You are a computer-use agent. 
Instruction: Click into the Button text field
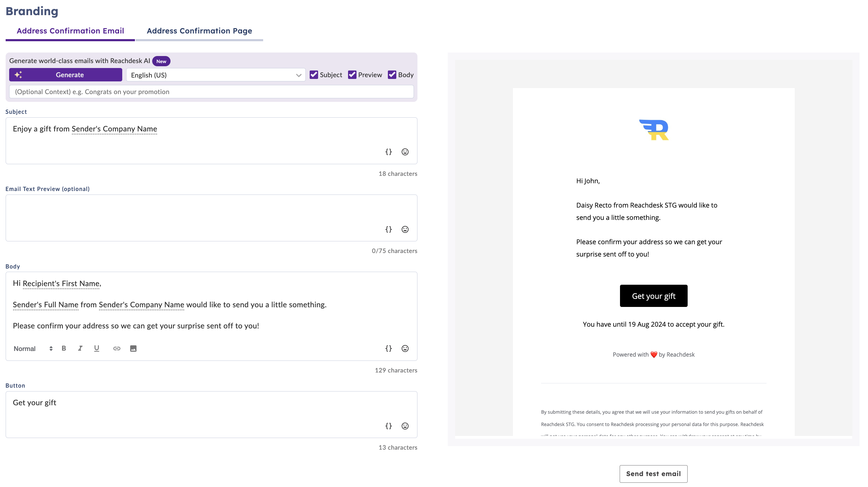click(211, 415)
